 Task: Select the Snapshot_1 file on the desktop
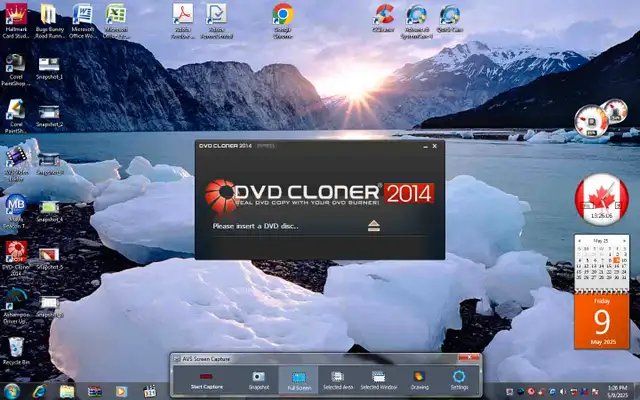pos(49,68)
